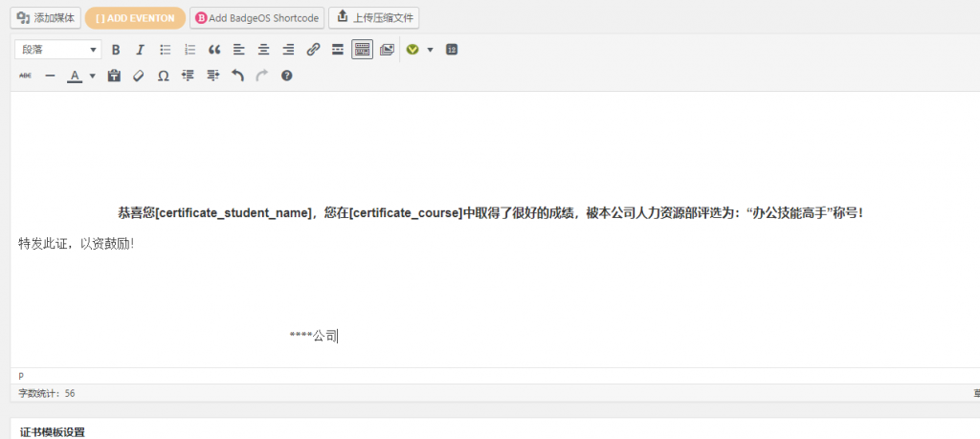This screenshot has height=439, width=980.
Task: Toggle paste as plain text
Action: 114,76
